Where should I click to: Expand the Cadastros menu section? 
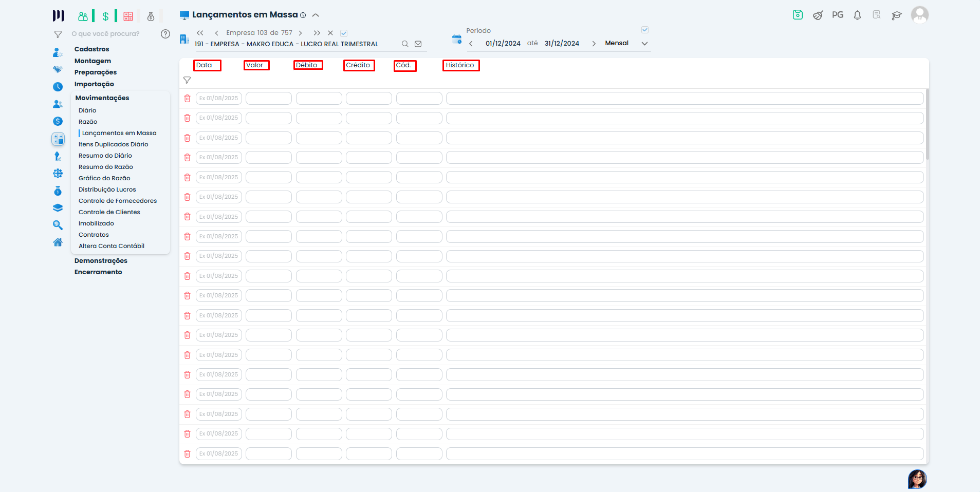click(x=92, y=49)
